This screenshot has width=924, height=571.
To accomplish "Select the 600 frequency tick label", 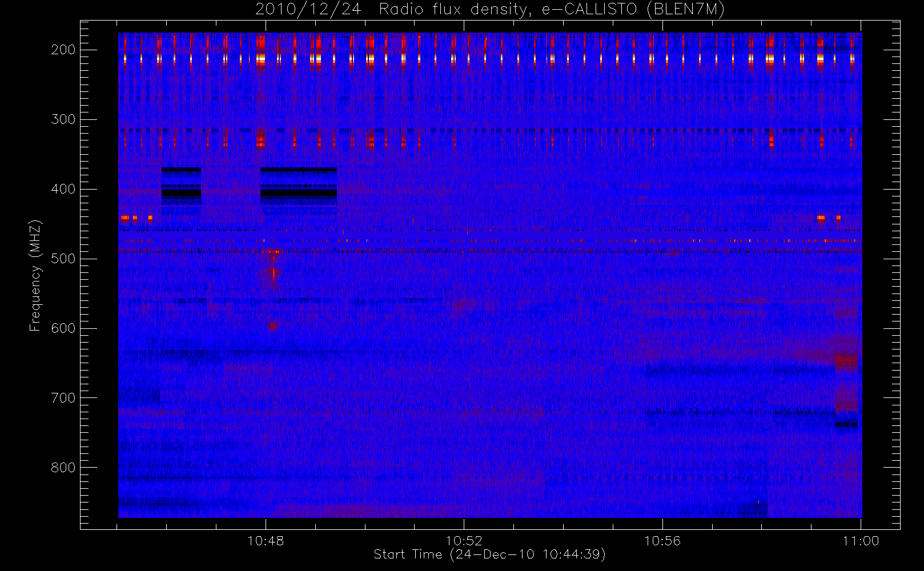I will point(63,328).
